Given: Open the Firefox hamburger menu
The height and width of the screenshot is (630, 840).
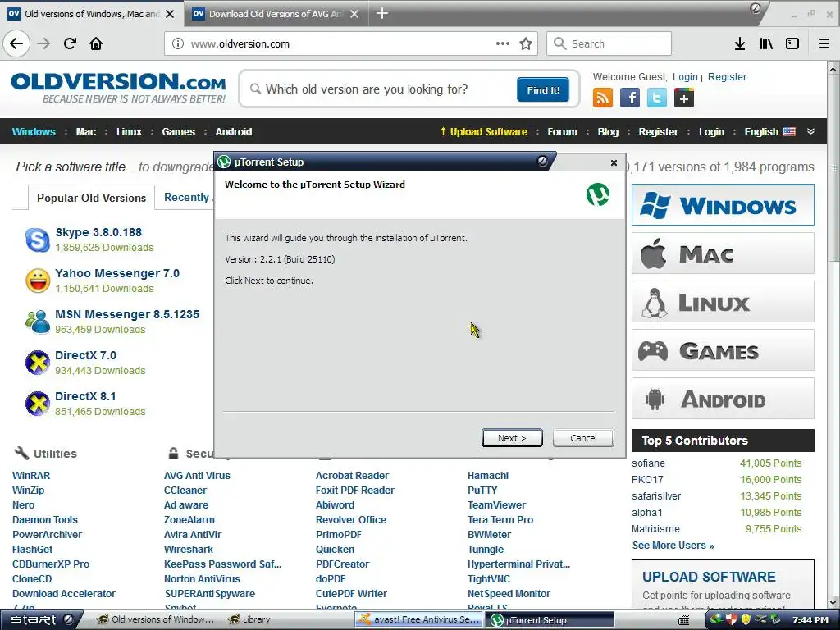Looking at the screenshot, I should tap(824, 43).
